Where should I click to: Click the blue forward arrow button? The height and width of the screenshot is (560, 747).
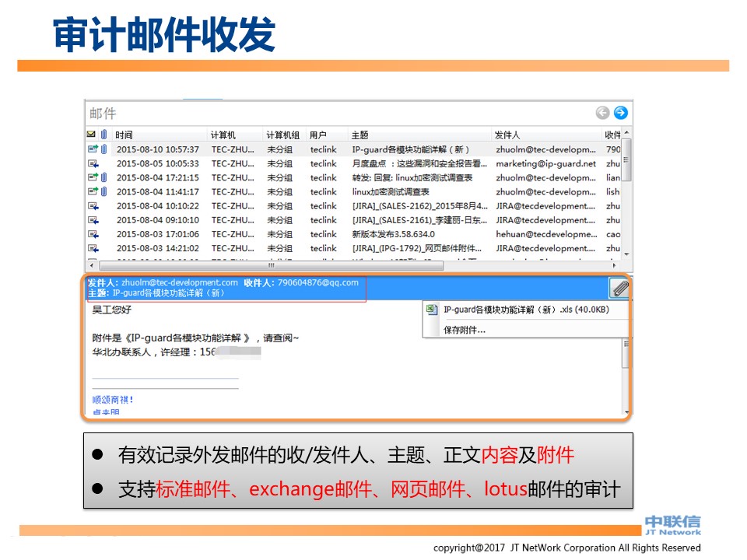pos(620,113)
